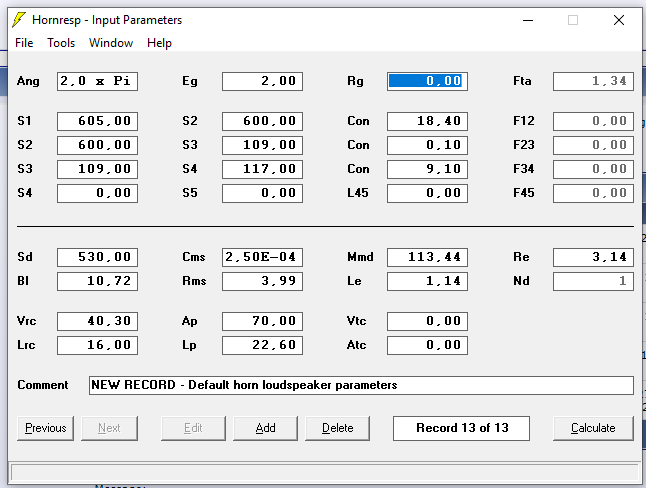Click the Mmd label
646x488 pixels.
360,257
